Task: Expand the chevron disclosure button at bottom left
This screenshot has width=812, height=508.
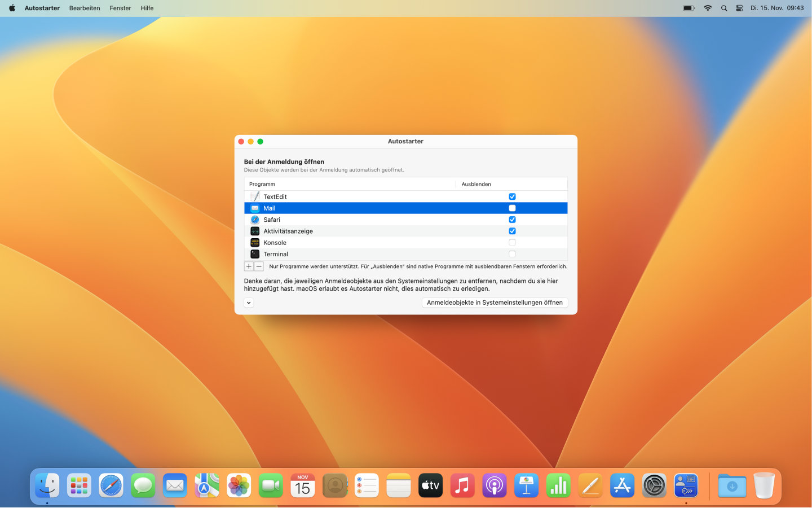Action: tap(249, 303)
